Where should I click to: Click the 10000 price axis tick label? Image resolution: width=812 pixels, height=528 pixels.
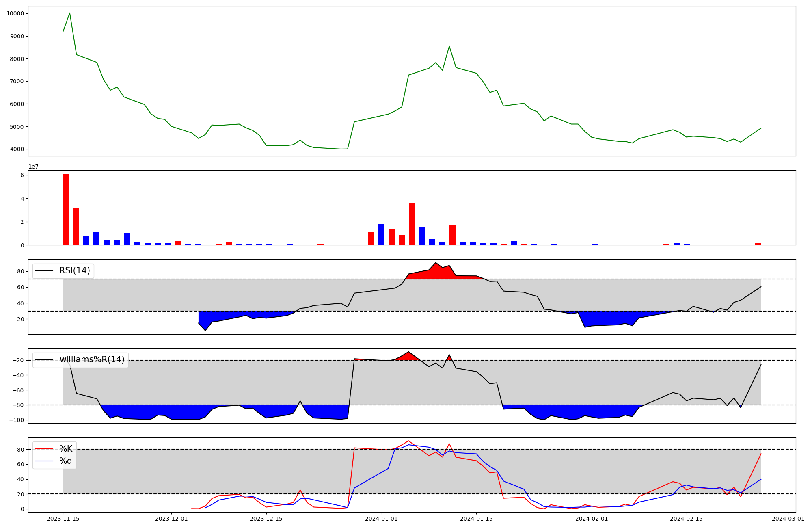[x=15, y=13]
